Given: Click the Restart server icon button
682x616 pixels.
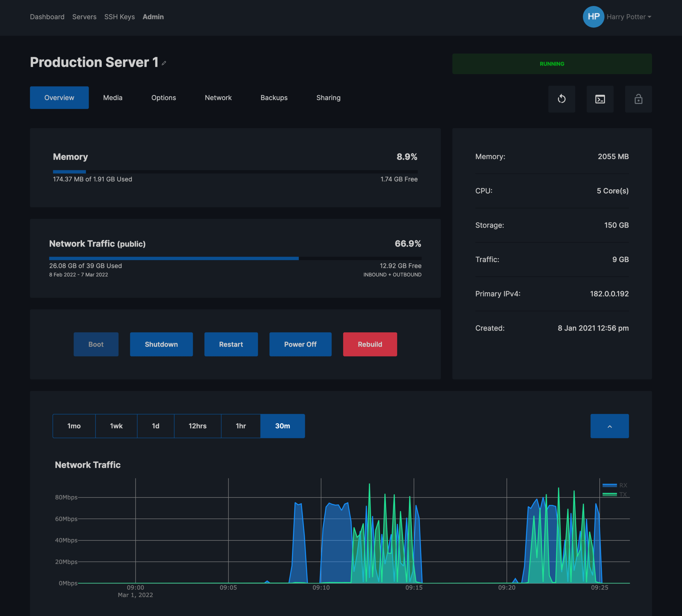Looking at the screenshot, I should point(561,99).
